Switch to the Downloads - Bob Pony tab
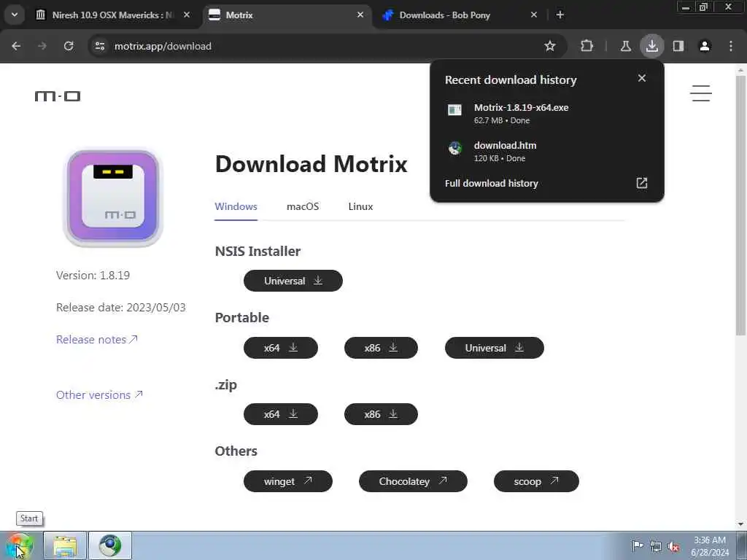The image size is (747, 560). (x=461, y=15)
